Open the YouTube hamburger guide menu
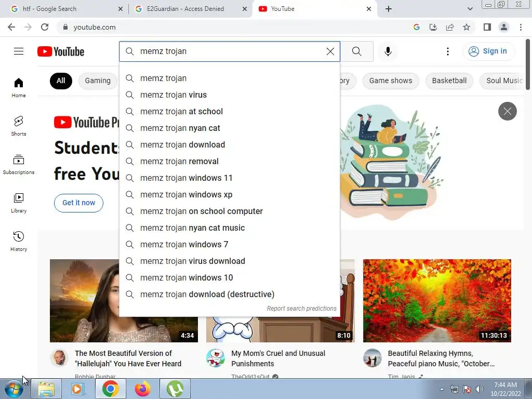Image resolution: width=532 pixels, height=399 pixels. (19, 51)
